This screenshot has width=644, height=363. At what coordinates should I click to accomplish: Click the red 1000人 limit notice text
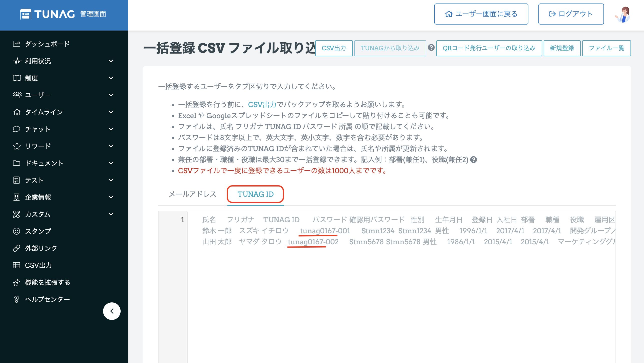pos(282,170)
